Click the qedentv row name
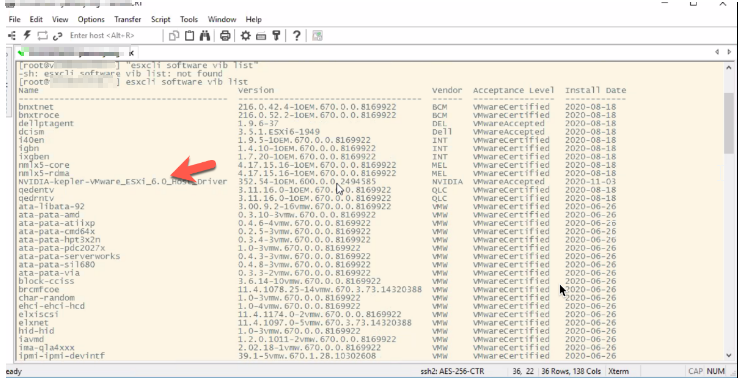The image size is (740, 378). coord(36,190)
